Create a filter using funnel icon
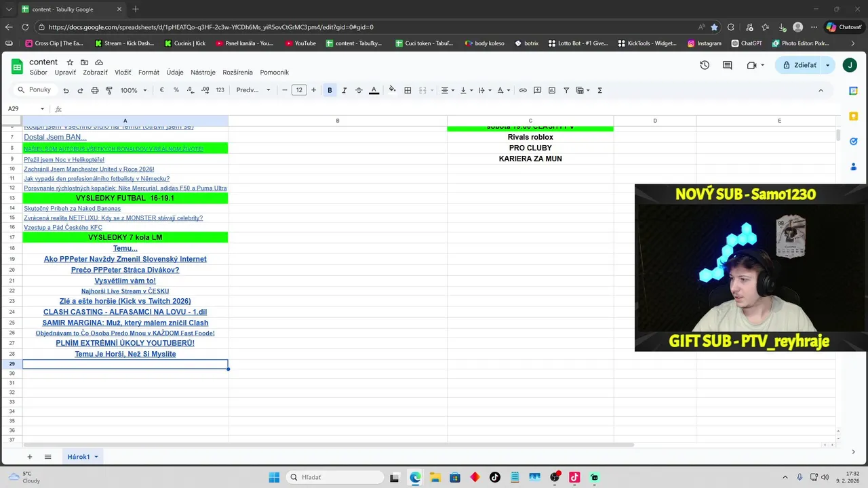Viewport: 868px width, 488px height. [x=566, y=90]
